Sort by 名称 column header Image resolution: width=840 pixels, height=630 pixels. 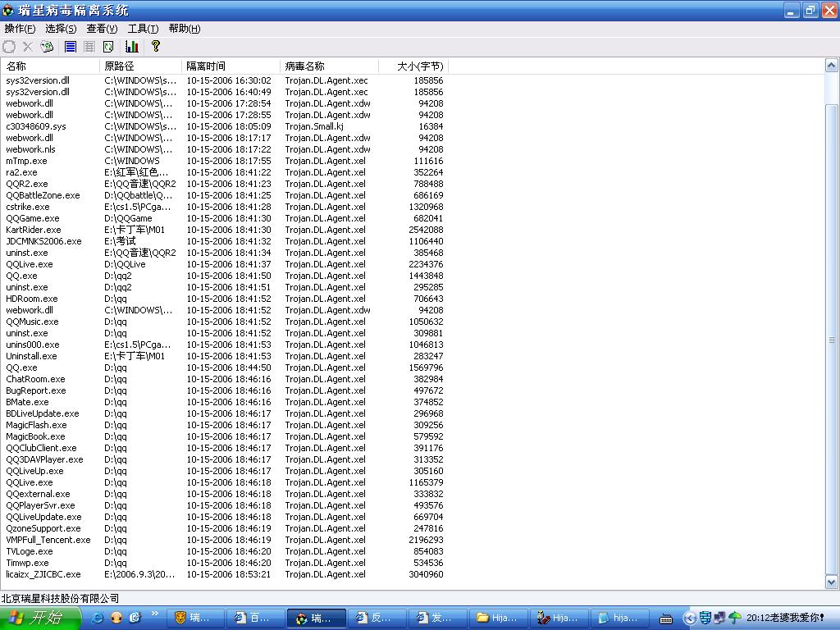coord(50,66)
